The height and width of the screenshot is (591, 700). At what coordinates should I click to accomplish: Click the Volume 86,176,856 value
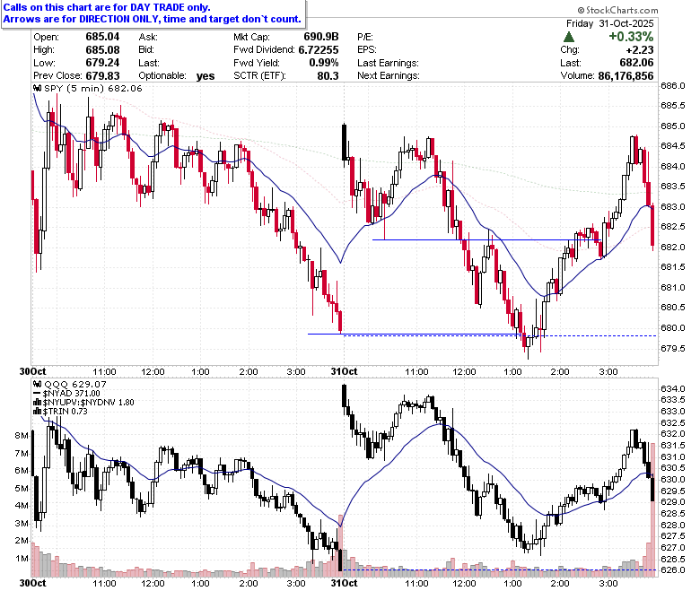(626, 76)
